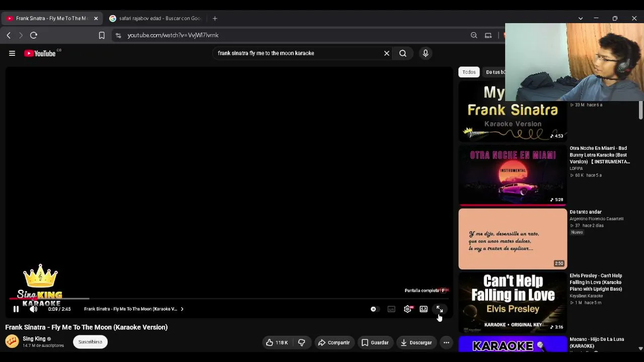Open the Sing King channel avatar
The width and height of the screenshot is (644, 362).
[12, 342]
